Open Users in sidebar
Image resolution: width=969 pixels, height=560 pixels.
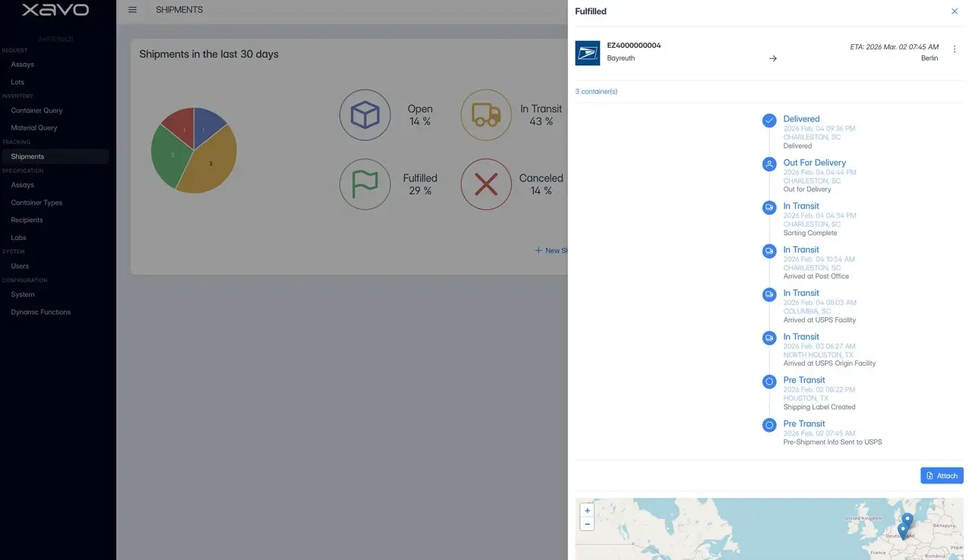(x=20, y=266)
